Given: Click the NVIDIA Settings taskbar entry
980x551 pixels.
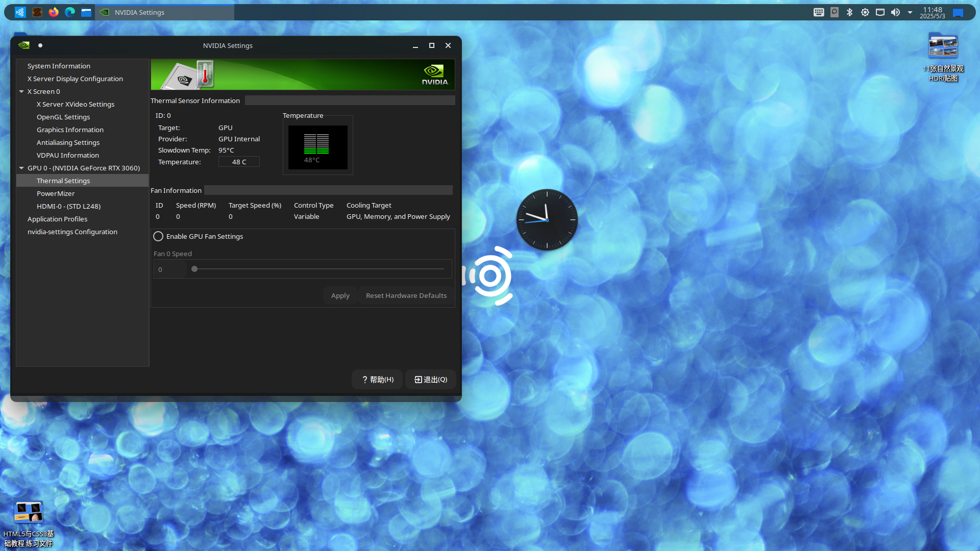Looking at the screenshot, I should tap(165, 12).
